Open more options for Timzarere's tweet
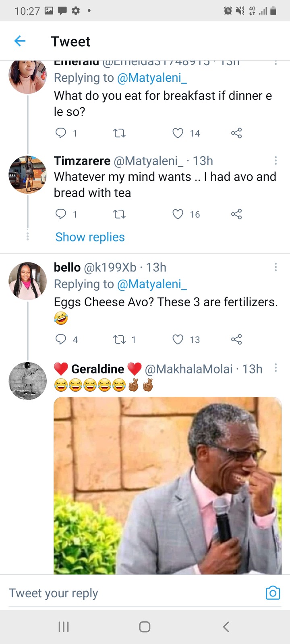 275,161
